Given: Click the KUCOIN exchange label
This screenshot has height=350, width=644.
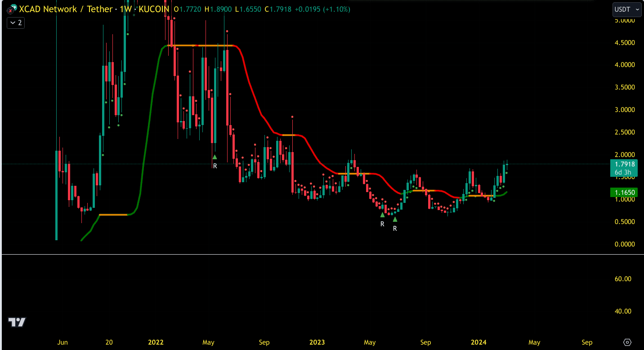Looking at the screenshot, I should pyautogui.click(x=153, y=9).
